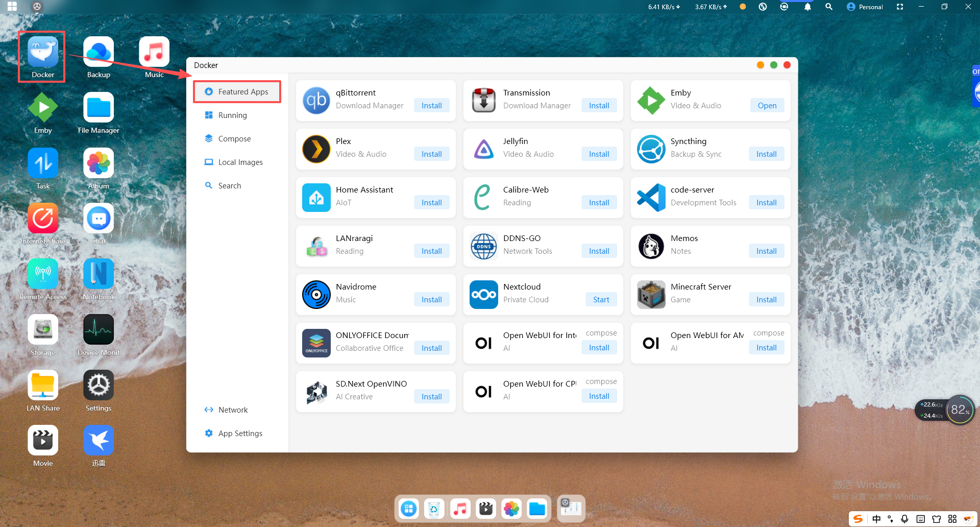This screenshot has height=527, width=980.
Task: Install Minecraft Server
Action: click(767, 300)
